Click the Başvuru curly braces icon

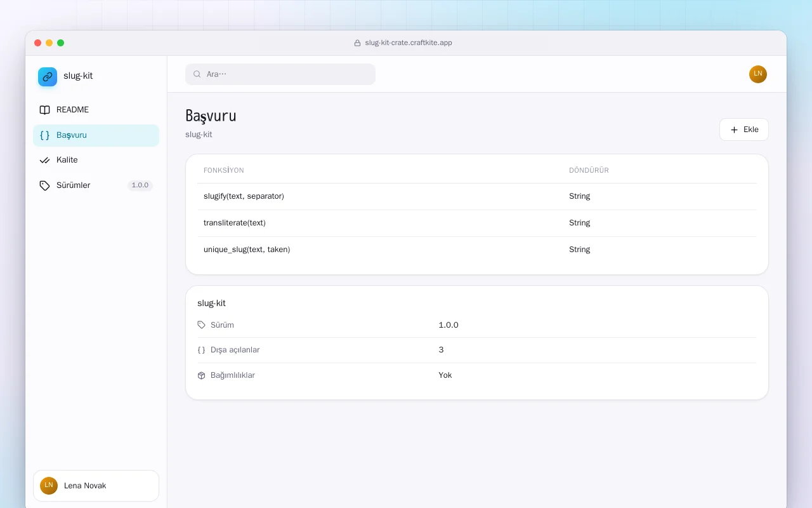tap(44, 135)
